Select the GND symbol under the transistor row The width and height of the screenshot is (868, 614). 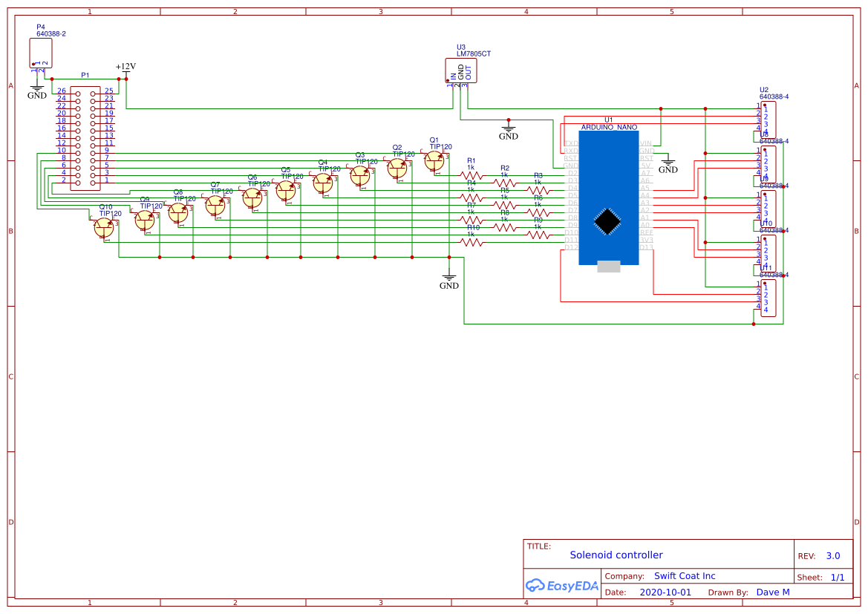point(448,278)
